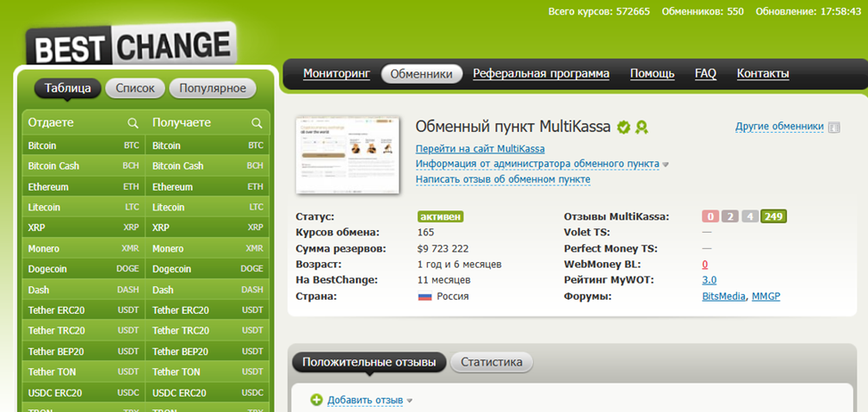Select Tether TON in the Получаете column
The width and height of the screenshot is (868, 412).
coord(208,372)
